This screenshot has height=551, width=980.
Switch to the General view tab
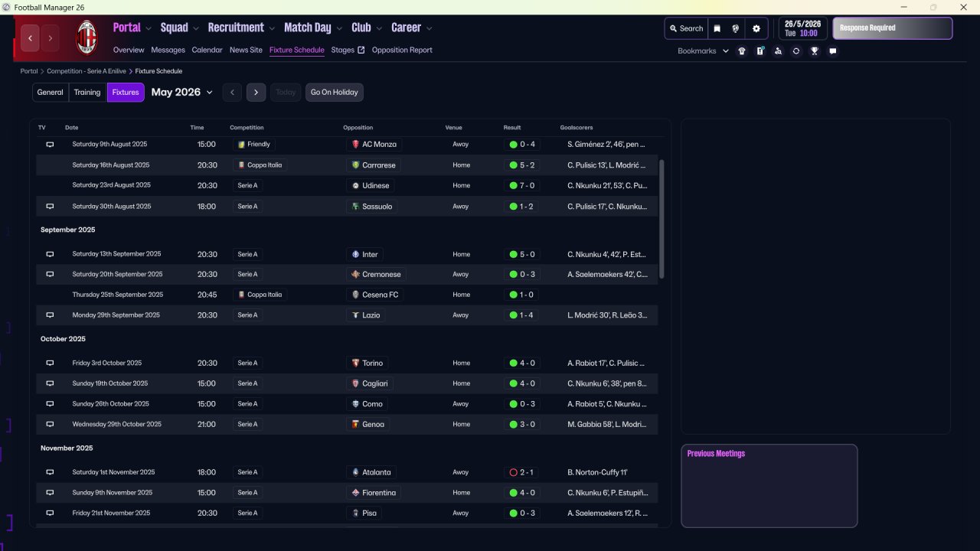[x=51, y=93]
